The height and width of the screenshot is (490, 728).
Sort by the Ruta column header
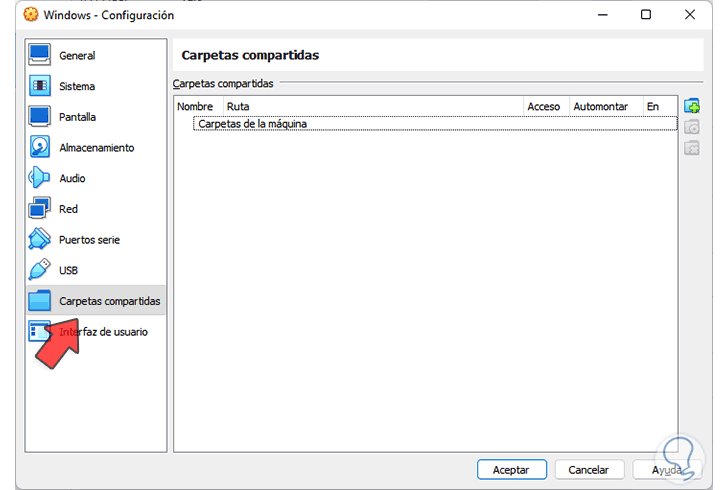coord(373,106)
